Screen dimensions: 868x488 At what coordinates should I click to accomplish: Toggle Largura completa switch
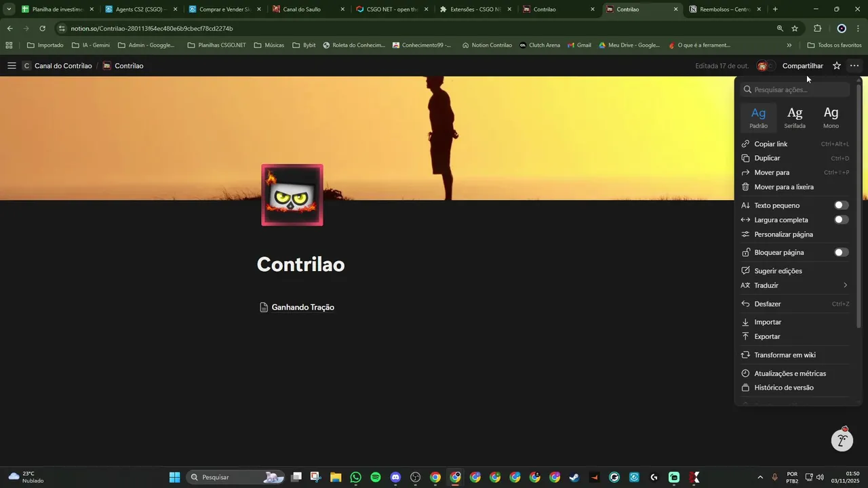tap(841, 220)
